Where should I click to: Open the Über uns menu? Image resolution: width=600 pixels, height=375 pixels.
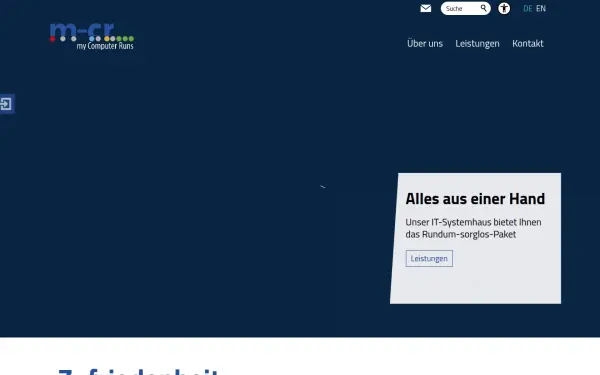point(425,44)
